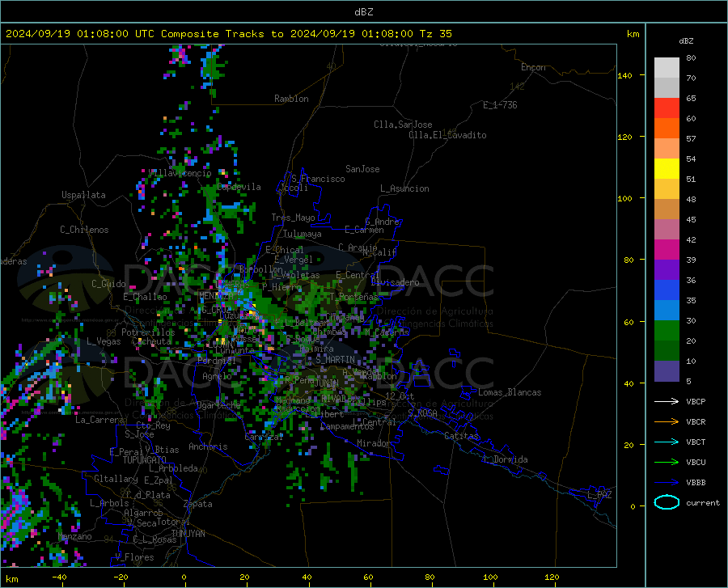Click the orange VBCR arrow legend icon
Screen dimensions: 728x588
pyautogui.click(x=667, y=422)
